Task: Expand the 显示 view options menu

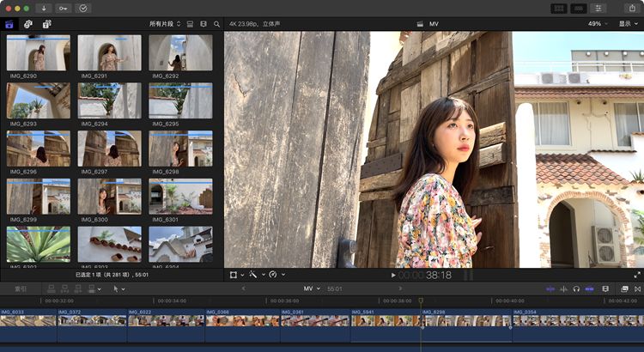Action: pyautogui.click(x=629, y=24)
